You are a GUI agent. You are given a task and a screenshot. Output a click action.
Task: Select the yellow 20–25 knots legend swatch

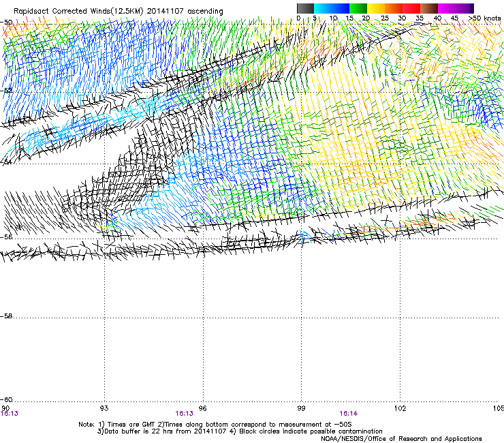point(376,8)
